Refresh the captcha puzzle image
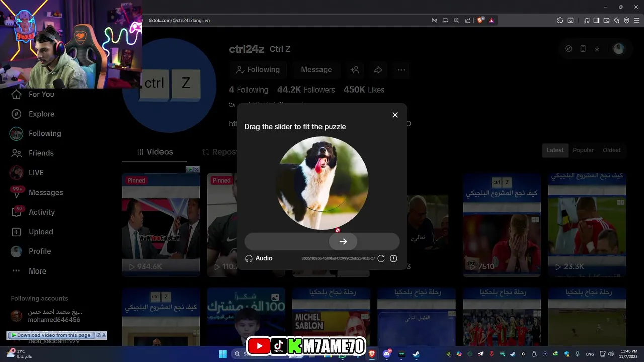The image size is (644, 362). click(x=381, y=258)
